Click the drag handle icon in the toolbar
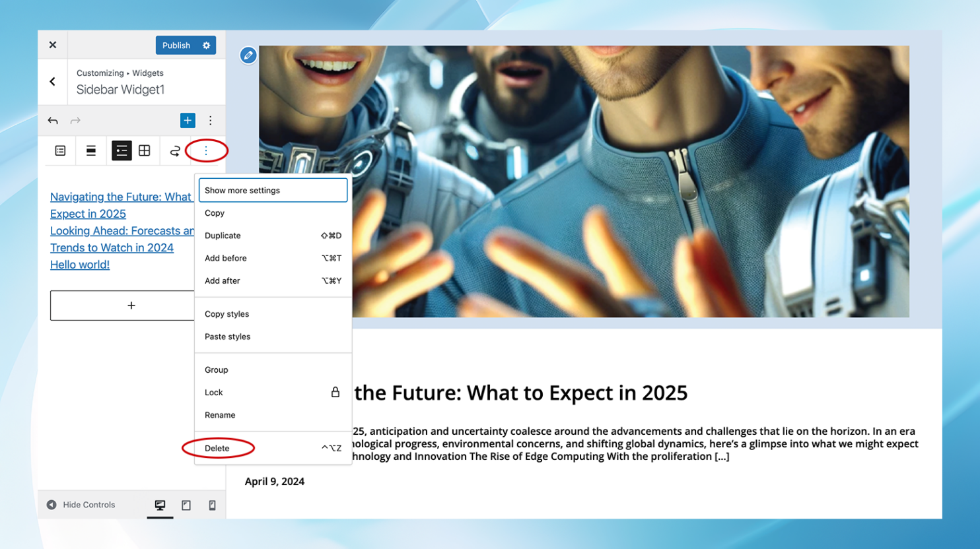This screenshot has height=549, width=980. 174,150
